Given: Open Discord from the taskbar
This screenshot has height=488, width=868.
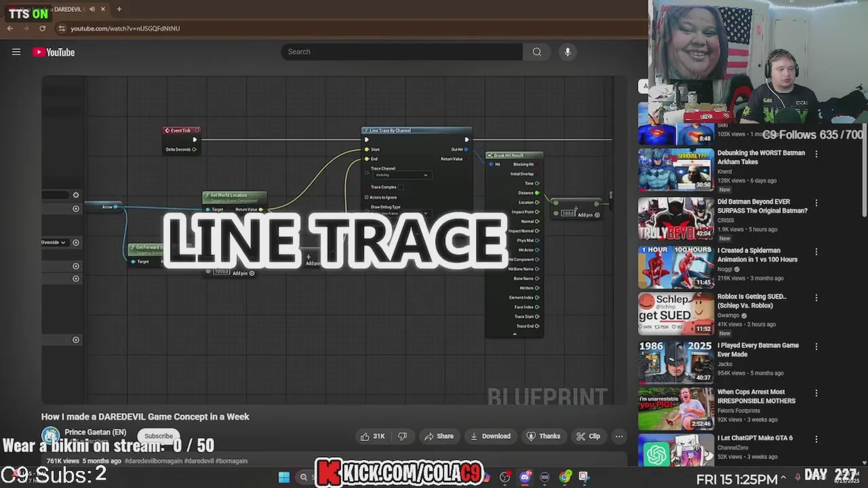Looking at the screenshot, I should pos(525,477).
